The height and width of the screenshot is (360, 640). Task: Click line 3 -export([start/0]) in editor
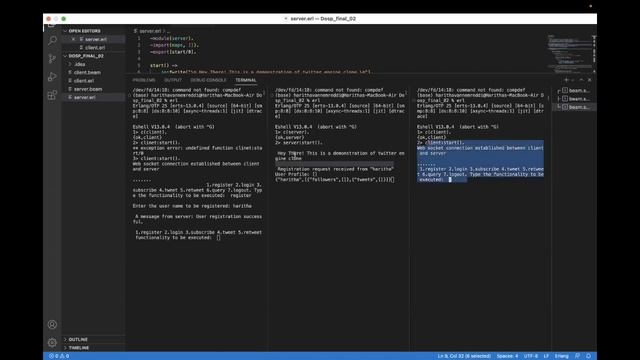click(173, 52)
